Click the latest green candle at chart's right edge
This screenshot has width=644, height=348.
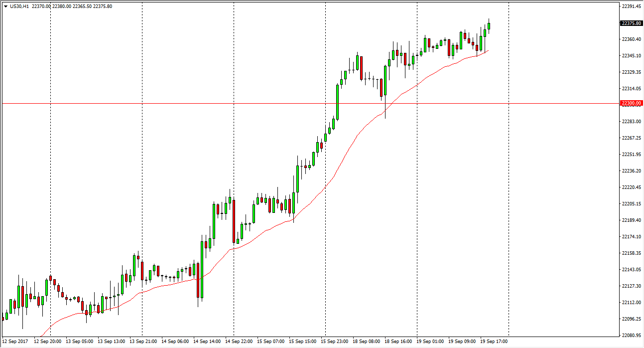point(489,26)
